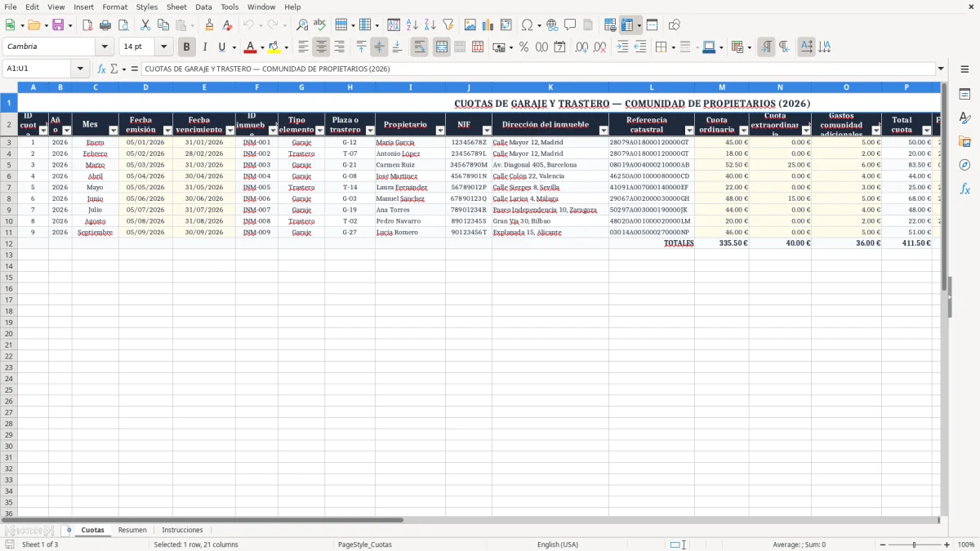Click the Sort Descending icon
The width and height of the screenshot is (980, 551).
pyautogui.click(x=430, y=25)
